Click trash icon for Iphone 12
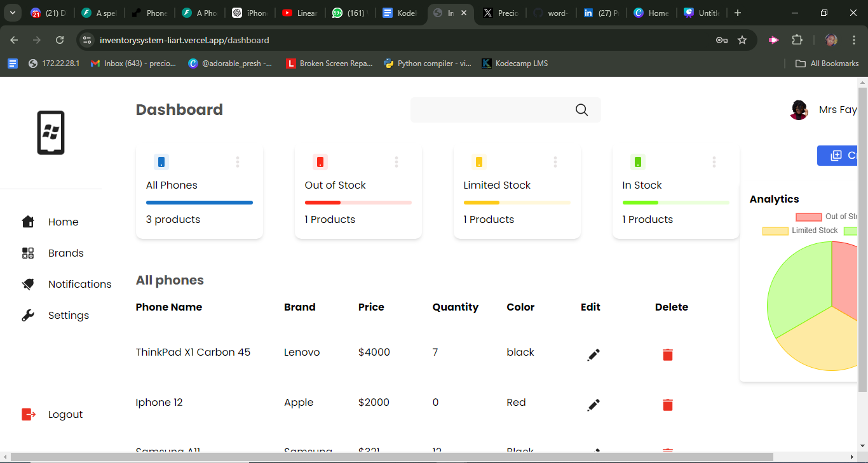This screenshot has height=463, width=868. click(x=667, y=405)
